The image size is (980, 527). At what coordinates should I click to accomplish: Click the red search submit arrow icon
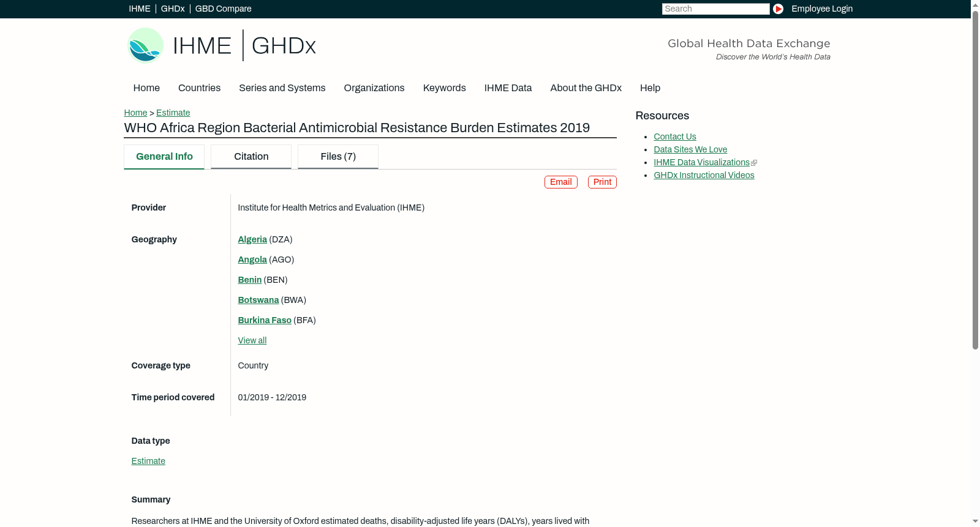point(778,9)
